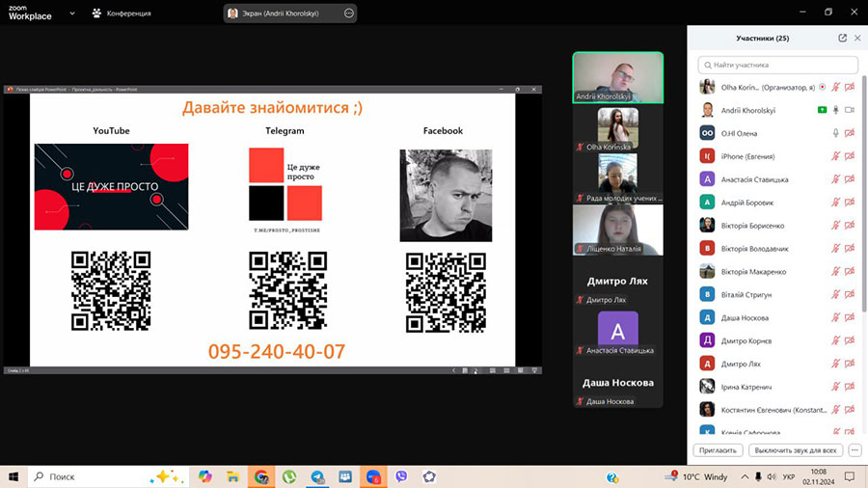Open Chrome from the Windows taskbar
This screenshot has height=488, width=868.
[x=261, y=476]
